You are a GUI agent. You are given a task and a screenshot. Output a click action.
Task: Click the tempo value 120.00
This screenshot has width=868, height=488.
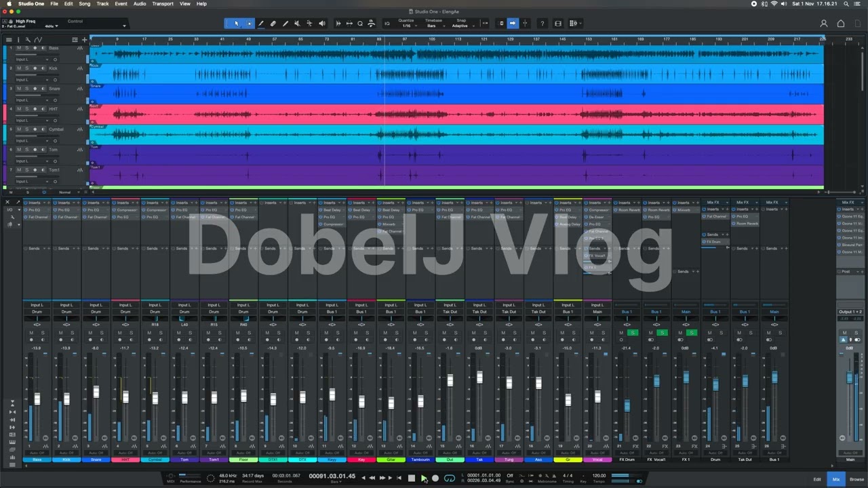(x=599, y=476)
